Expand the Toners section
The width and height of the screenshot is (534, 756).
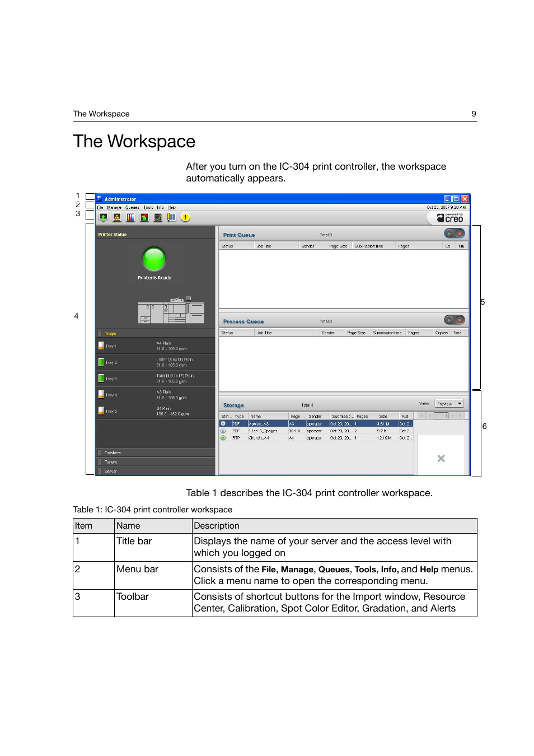[x=156, y=462]
